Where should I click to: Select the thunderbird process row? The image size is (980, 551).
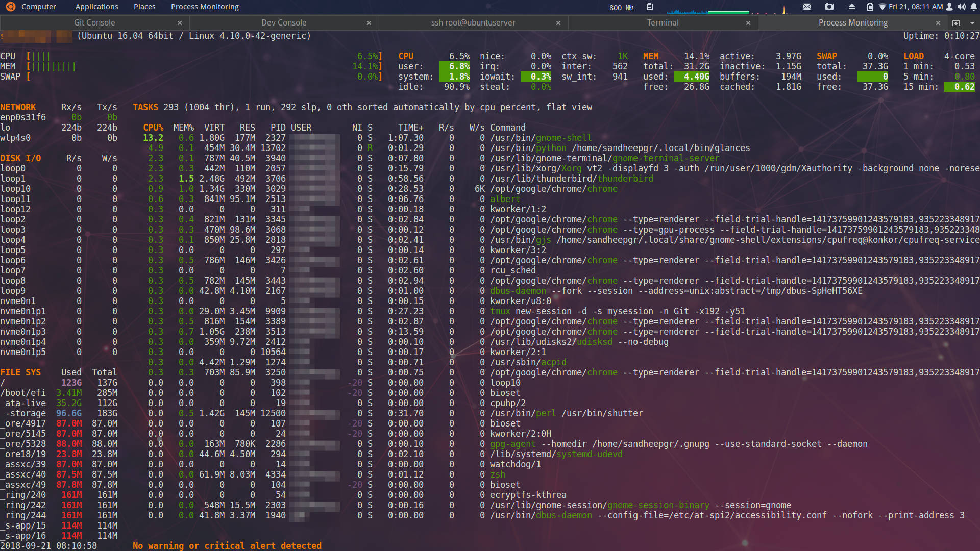(398, 179)
